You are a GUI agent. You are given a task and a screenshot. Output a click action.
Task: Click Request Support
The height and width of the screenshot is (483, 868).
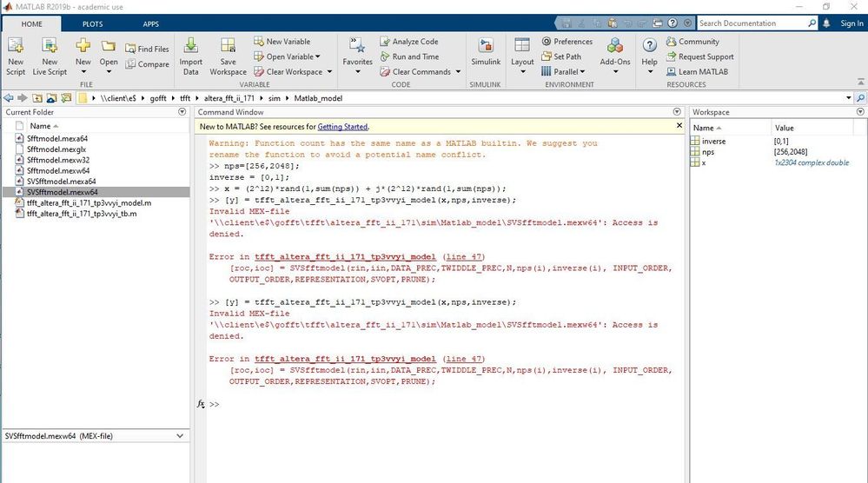[x=699, y=56]
